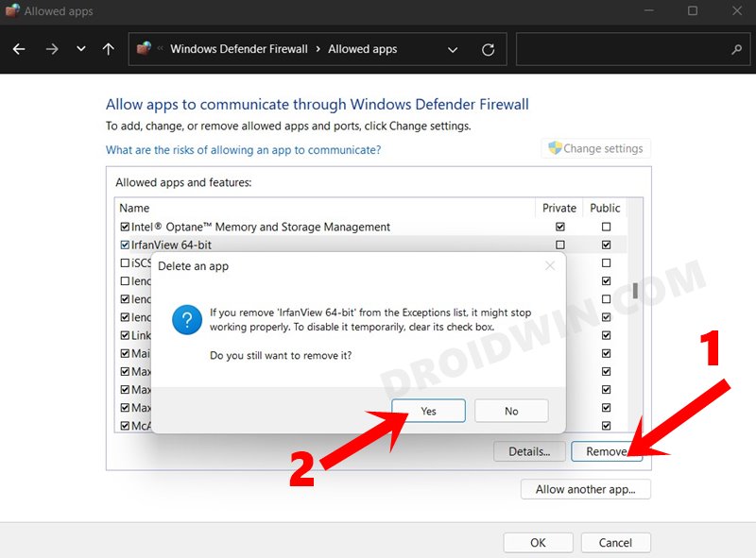Expand breadcrumb chevron after Windows Defender Firewall
Viewport: 756px width, 558px height.
coord(318,49)
